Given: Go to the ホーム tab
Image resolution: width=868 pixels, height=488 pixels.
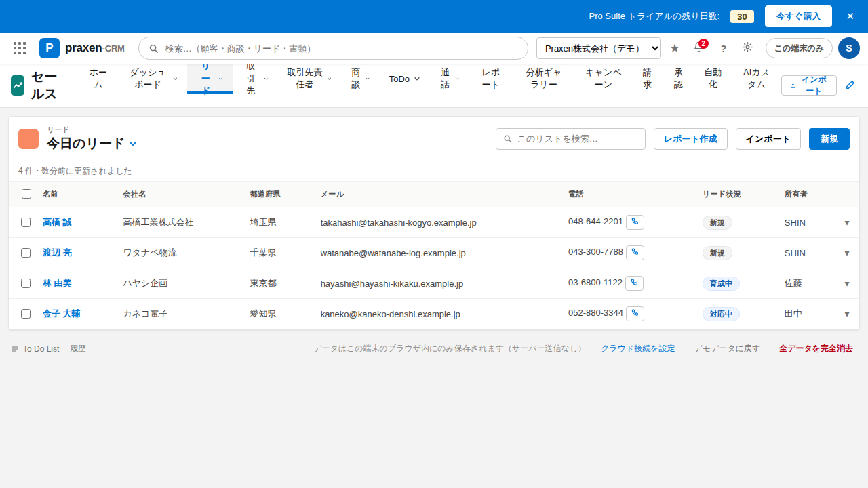Looking at the screenshot, I should [x=98, y=79].
